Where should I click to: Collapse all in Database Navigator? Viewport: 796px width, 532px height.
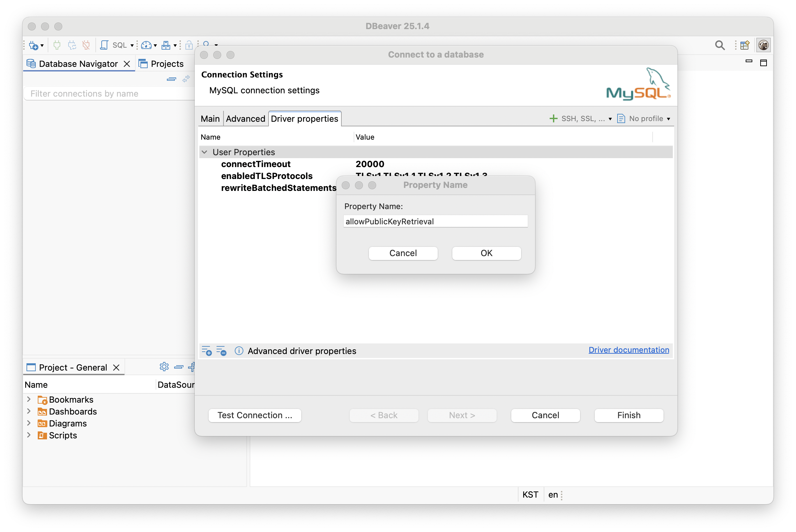(x=172, y=79)
